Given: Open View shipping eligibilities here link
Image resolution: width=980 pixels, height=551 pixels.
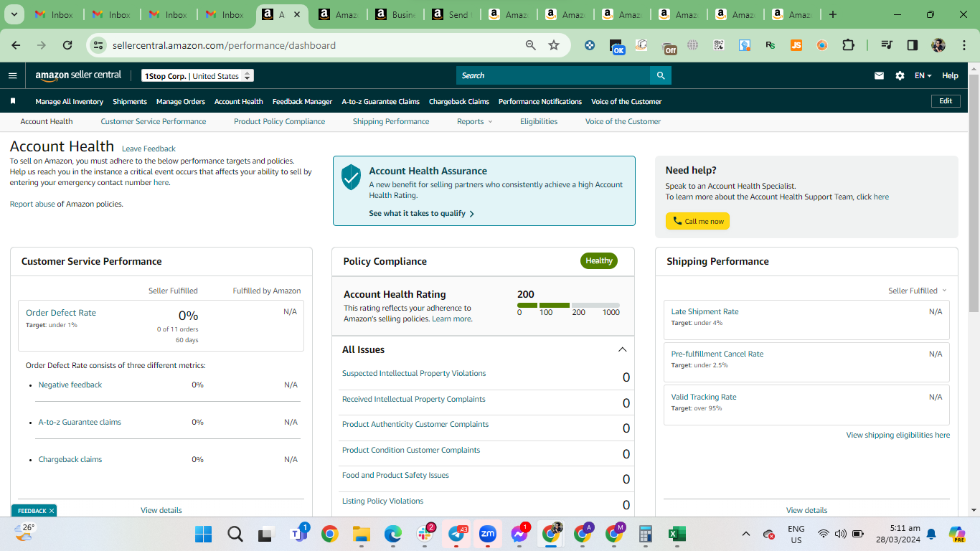Looking at the screenshot, I should click(898, 435).
